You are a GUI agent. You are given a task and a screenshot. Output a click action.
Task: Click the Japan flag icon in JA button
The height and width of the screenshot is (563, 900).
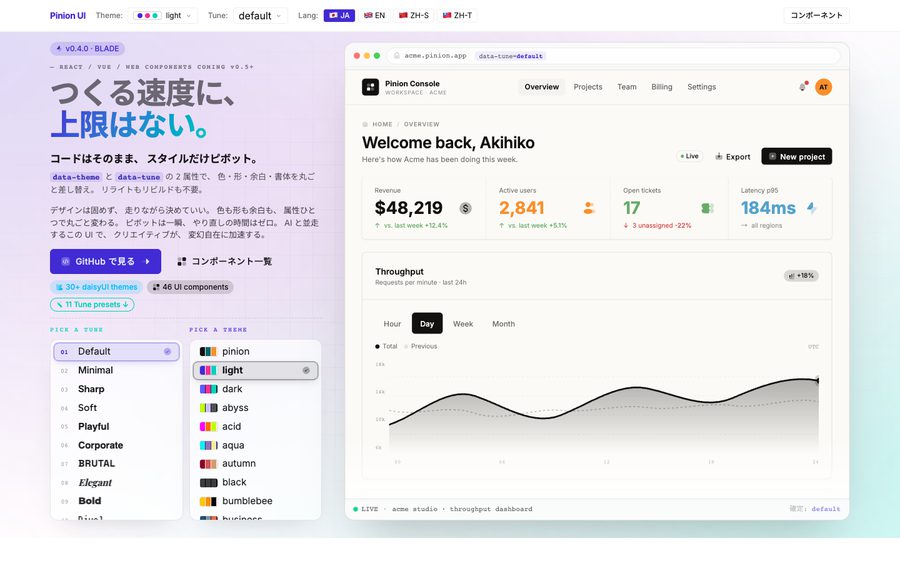[x=333, y=15]
